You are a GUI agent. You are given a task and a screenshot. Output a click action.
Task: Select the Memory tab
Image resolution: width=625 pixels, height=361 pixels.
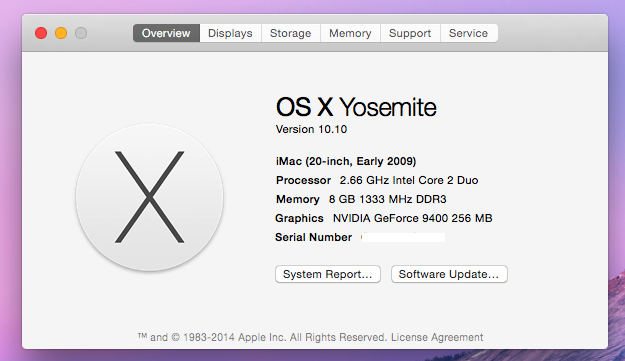coord(350,33)
